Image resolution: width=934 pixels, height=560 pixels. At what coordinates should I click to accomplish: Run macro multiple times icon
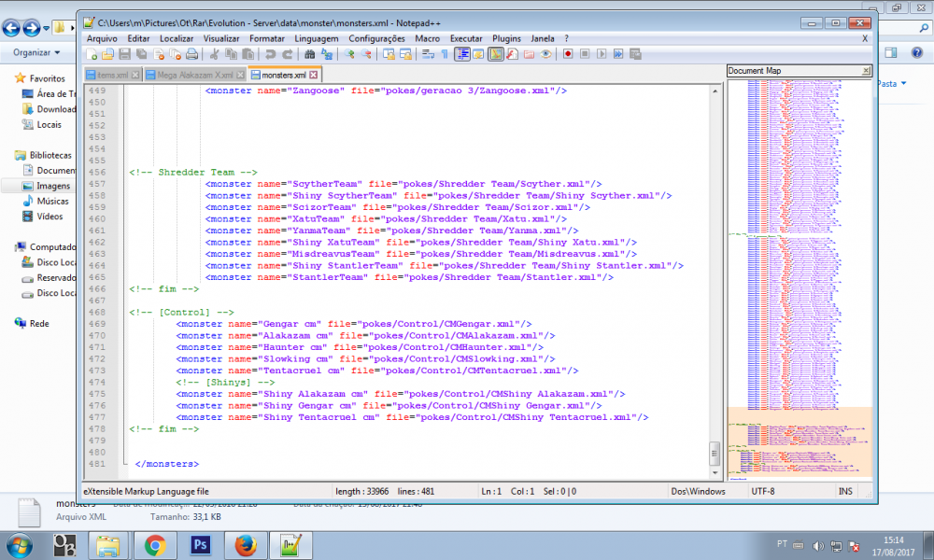[618, 54]
